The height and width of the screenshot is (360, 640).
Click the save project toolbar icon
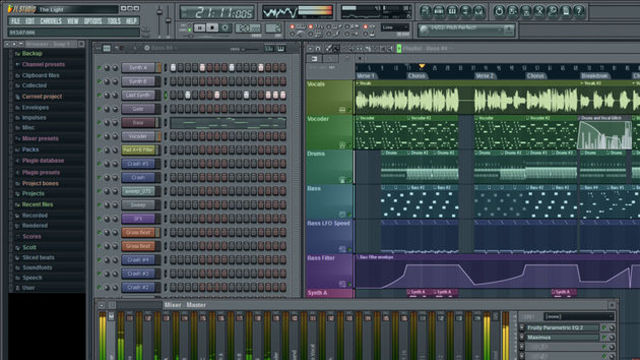[512, 11]
